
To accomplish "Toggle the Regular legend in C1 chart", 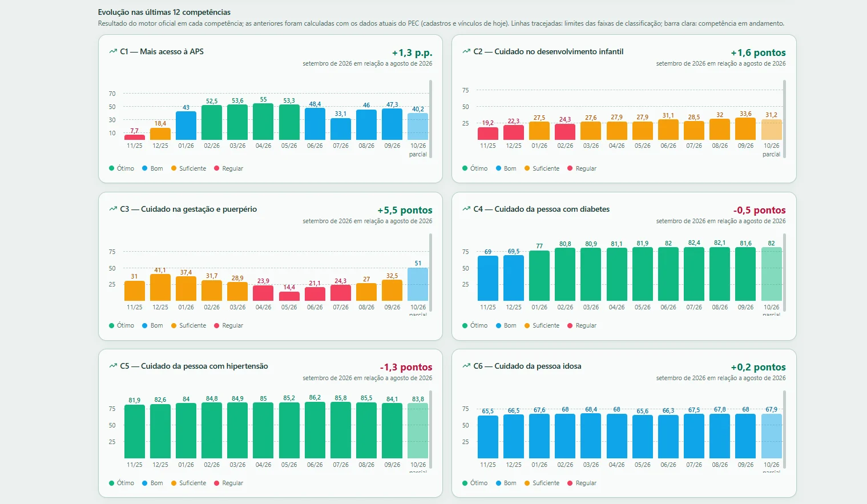I will click(228, 168).
